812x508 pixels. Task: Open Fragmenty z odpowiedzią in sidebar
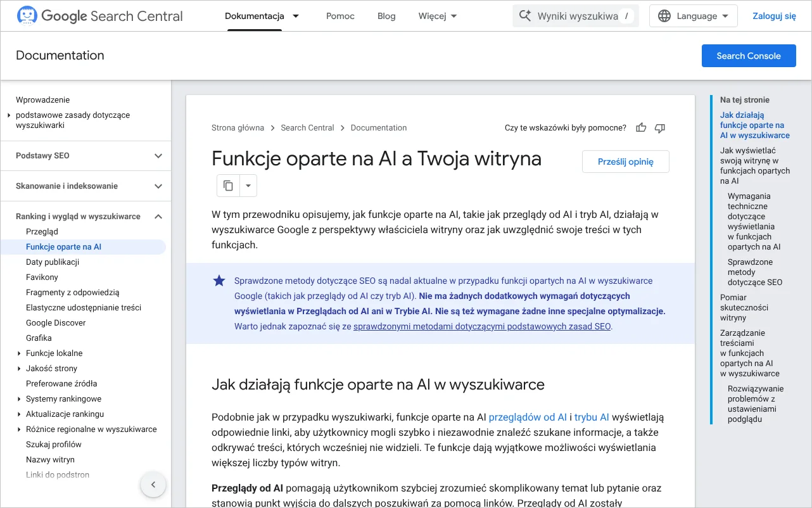point(73,293)
